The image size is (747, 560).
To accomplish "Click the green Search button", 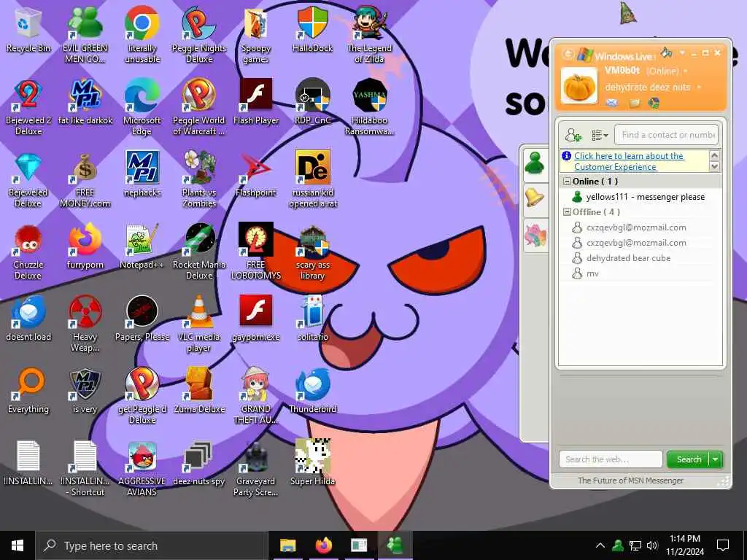I will click(x=688, y=459).
